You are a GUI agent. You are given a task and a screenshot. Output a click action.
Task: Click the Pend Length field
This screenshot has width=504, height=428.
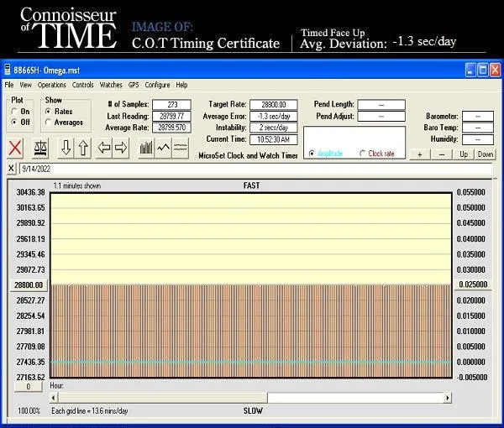point(381,105)
